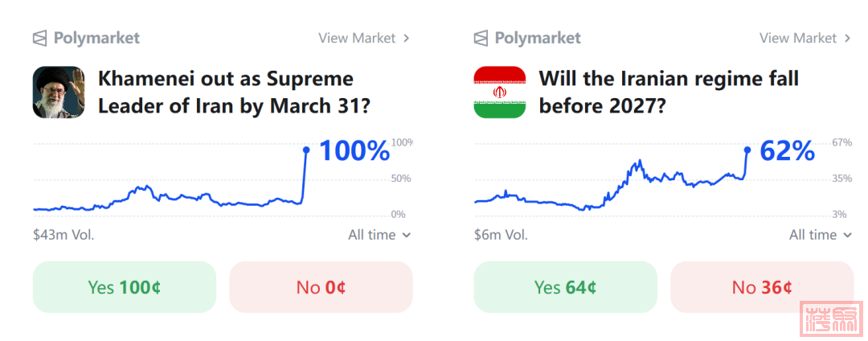Buy Yes at 64¢ on regime market

coord(565,287)
